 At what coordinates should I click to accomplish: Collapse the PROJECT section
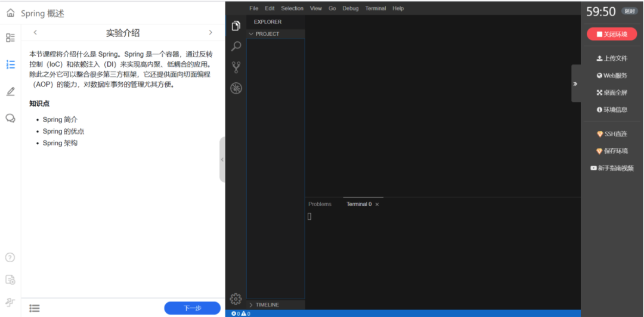coord(275,34)
